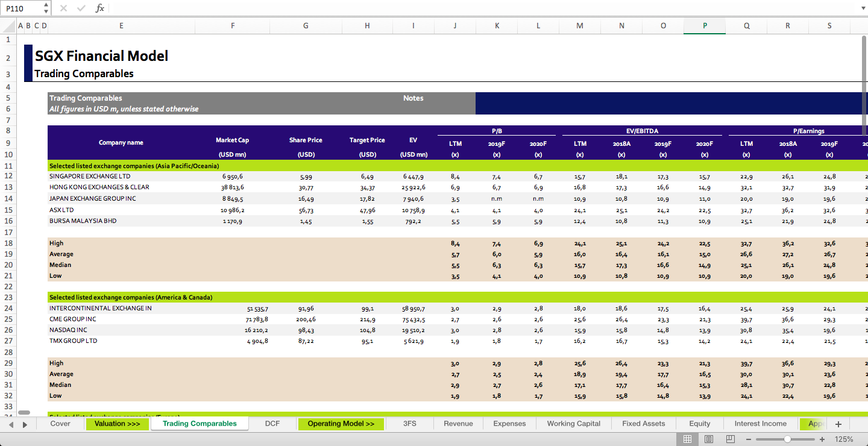Click the confirm entry checkmark icon
Viewport: 868px width, 446px height.
81,8
